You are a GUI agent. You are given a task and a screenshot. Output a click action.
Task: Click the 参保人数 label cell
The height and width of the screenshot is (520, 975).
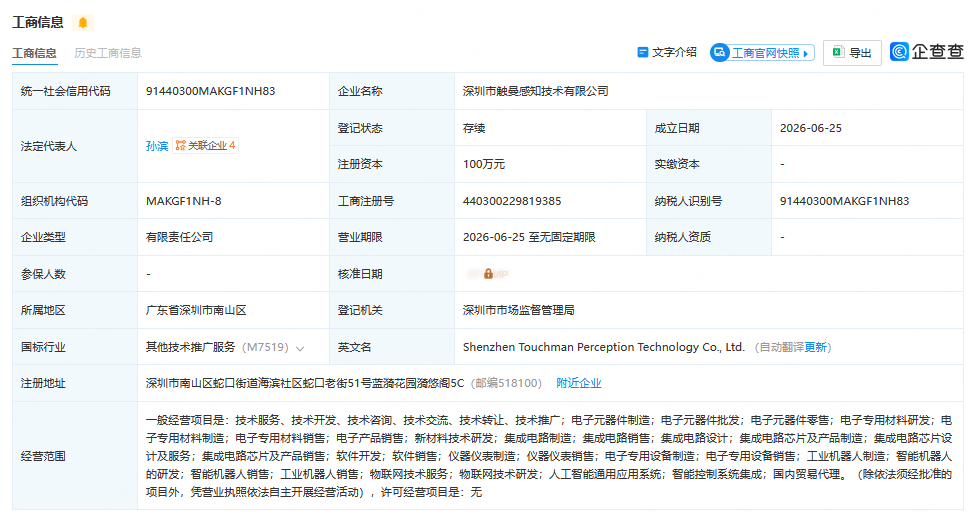click(x=75, y=274)
